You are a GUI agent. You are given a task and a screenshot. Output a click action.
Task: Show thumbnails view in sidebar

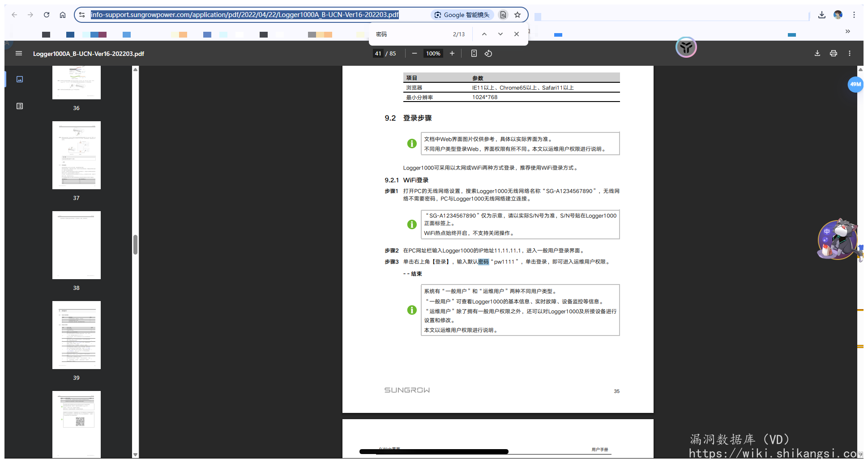click(x=20, y=79)
